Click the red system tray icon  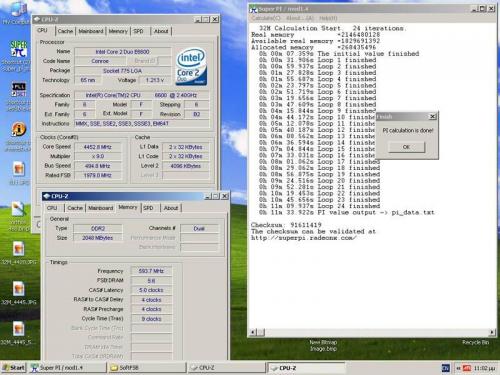pyautogui.click(x=467, y=368)
